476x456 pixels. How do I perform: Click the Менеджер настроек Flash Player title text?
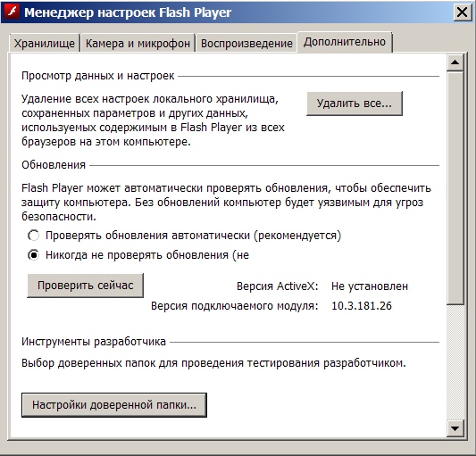coord(128,12)
